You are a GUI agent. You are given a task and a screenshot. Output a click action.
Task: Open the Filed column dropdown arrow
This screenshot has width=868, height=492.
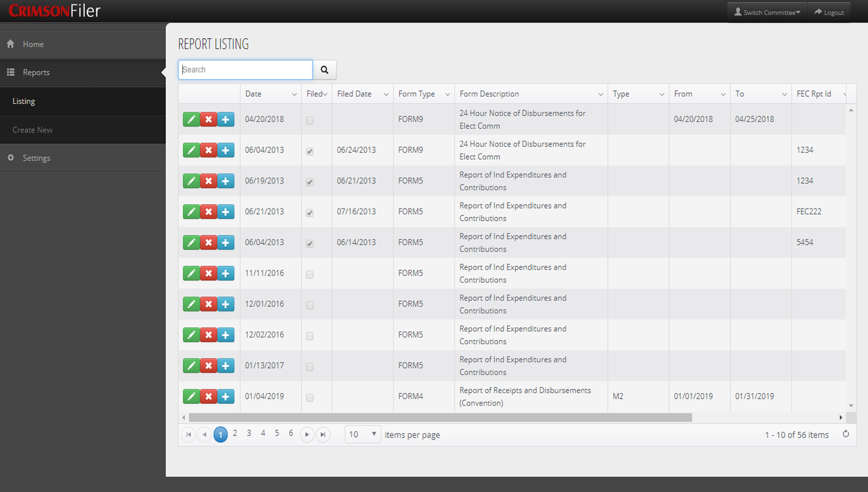(x=325, y=94)
